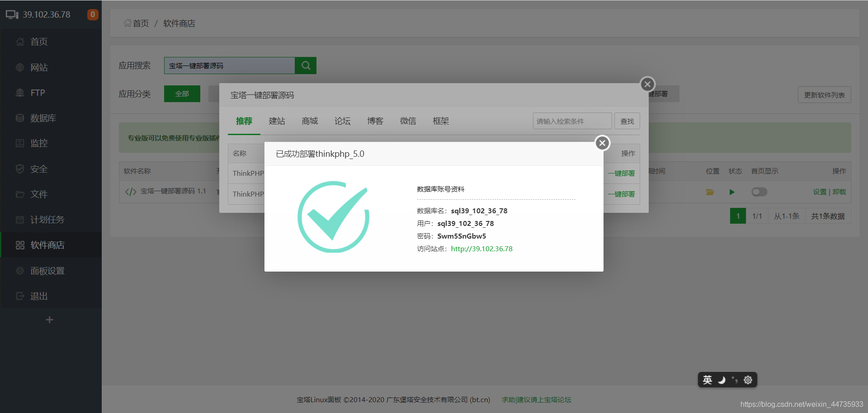Click 一键部署 in the first ThinkPHP row
Image resolution: width=868 pixels, height=413 pixels.
click(x=621, y=173)
